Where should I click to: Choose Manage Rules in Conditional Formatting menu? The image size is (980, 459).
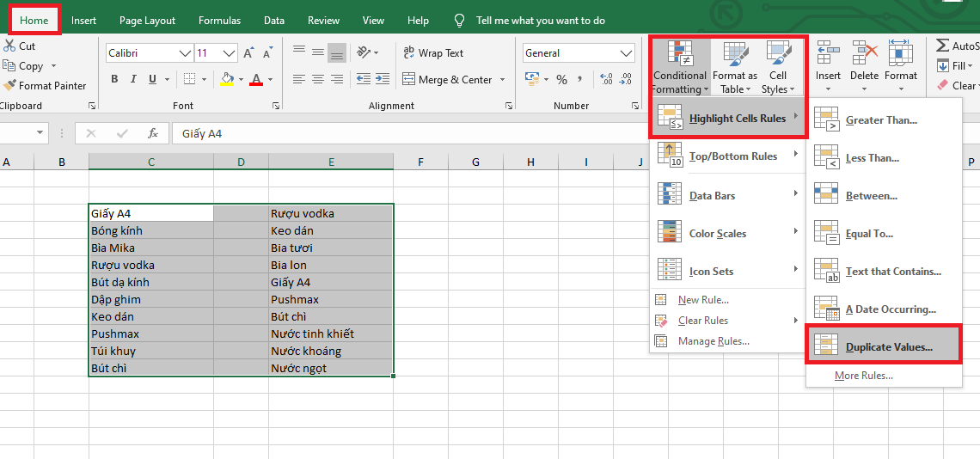coord(713,341)
